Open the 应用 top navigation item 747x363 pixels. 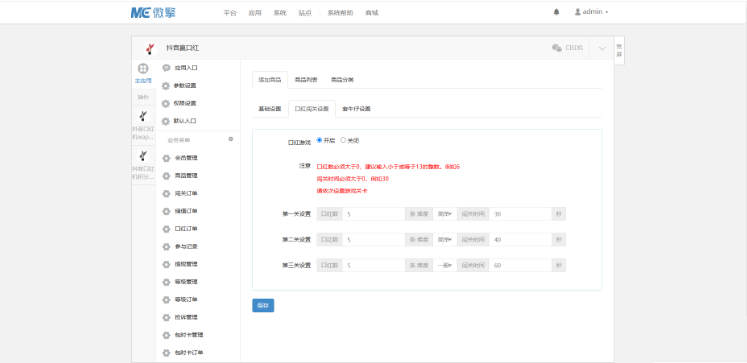pos(255,13)
